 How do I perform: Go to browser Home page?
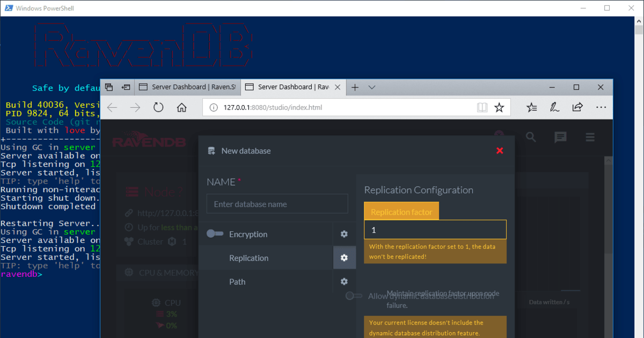pyautogui.click(x=182, y=107)
